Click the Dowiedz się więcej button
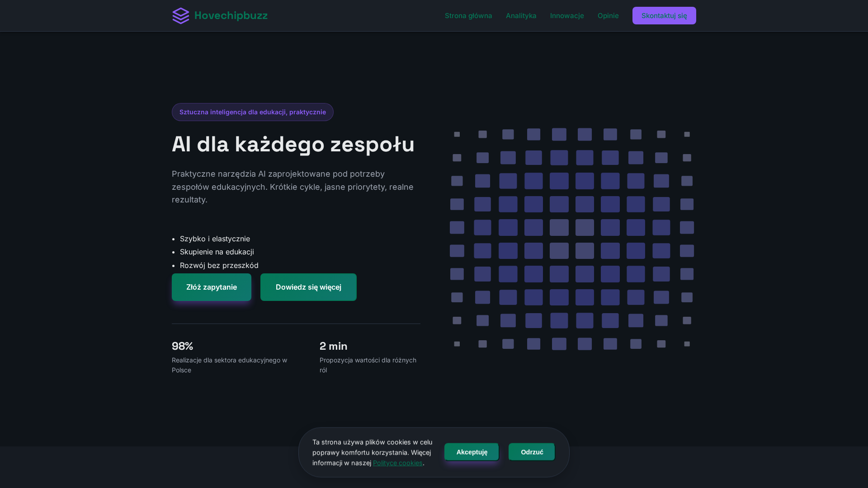 308,287
